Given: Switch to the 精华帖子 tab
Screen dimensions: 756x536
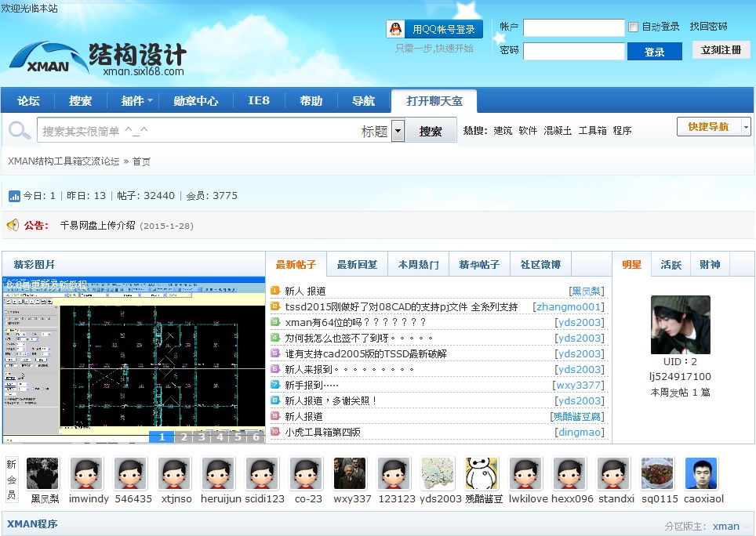Looking at the screenshot, I should point(479,264).
